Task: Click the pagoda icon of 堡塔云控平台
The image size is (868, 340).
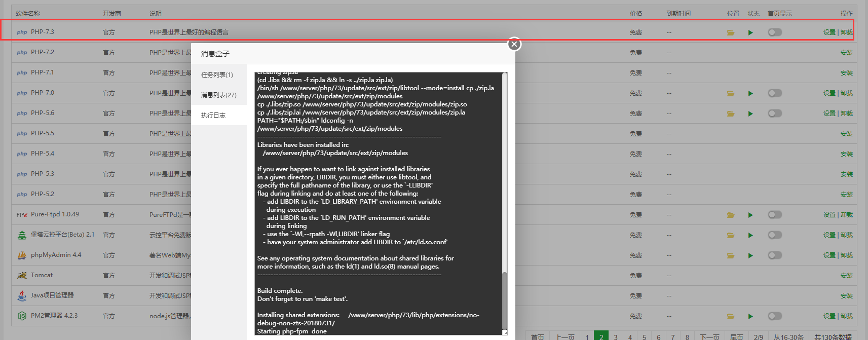Action: pos(22,235)
